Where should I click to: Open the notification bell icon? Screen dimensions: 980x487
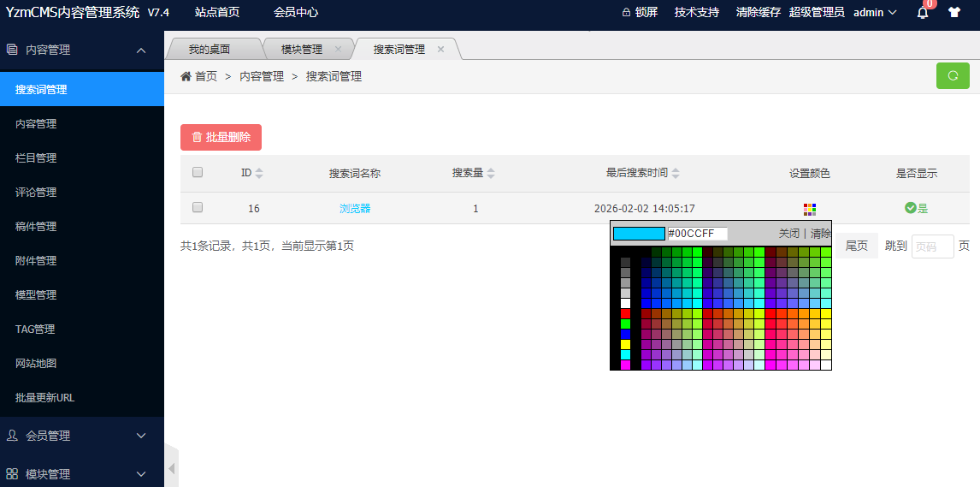923,13
